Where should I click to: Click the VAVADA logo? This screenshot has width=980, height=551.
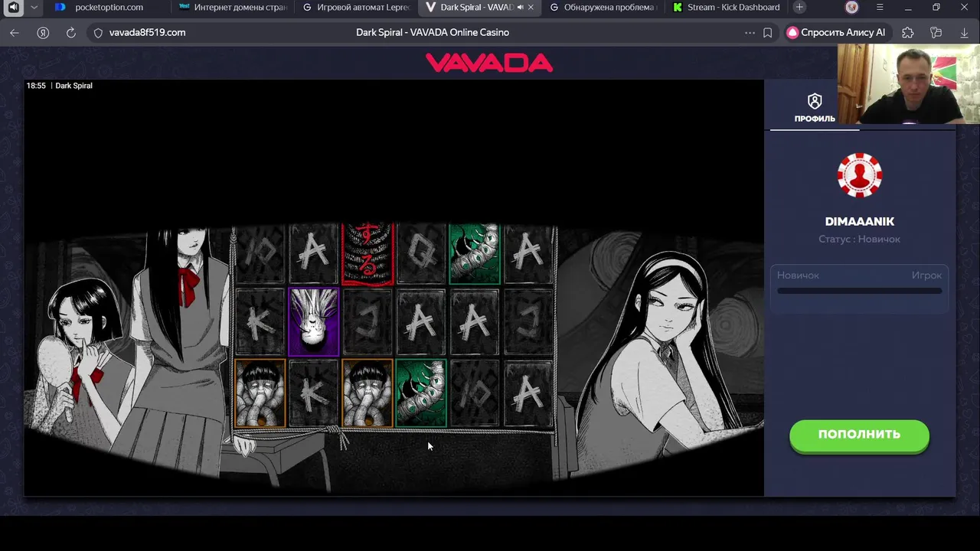[x=489, y=63]
